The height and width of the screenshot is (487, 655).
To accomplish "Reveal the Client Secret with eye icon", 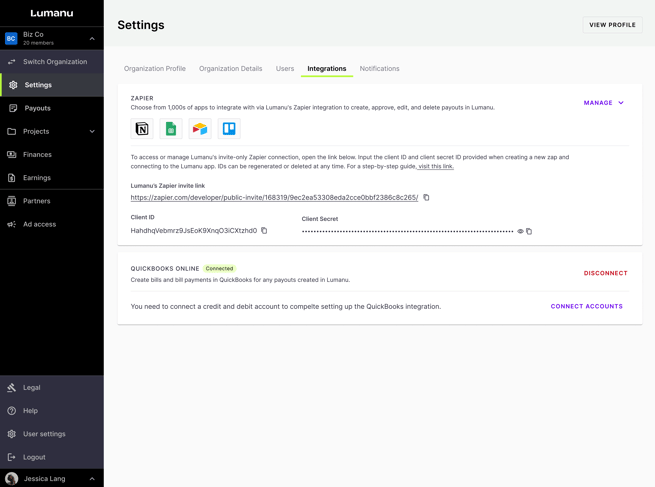I will [520, 232].
